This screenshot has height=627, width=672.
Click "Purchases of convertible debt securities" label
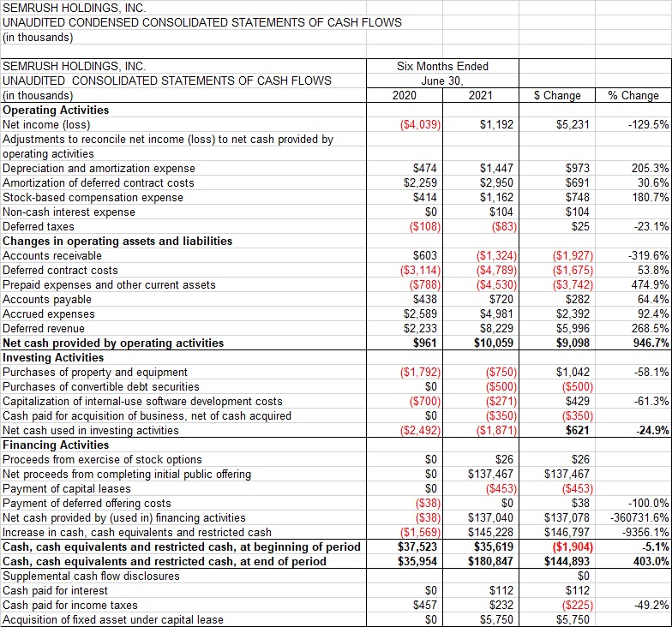(101, 387)
